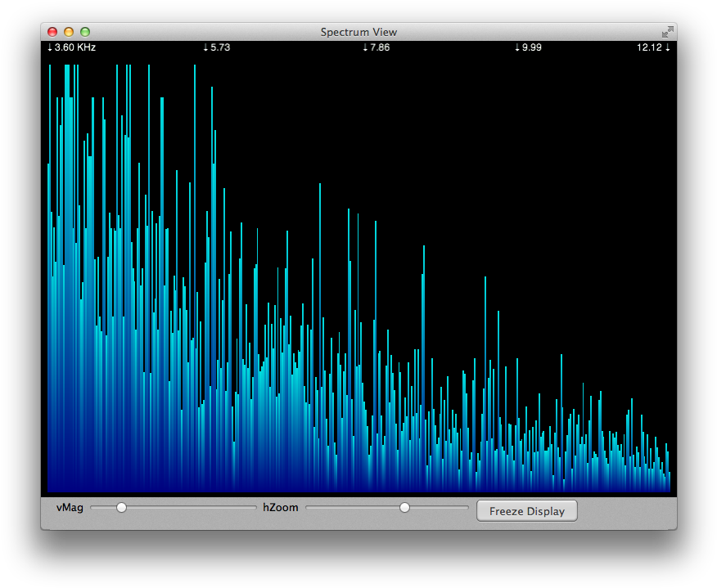
Task: Toggle the fullscreen arrows icon
Action: coord(668,32)
